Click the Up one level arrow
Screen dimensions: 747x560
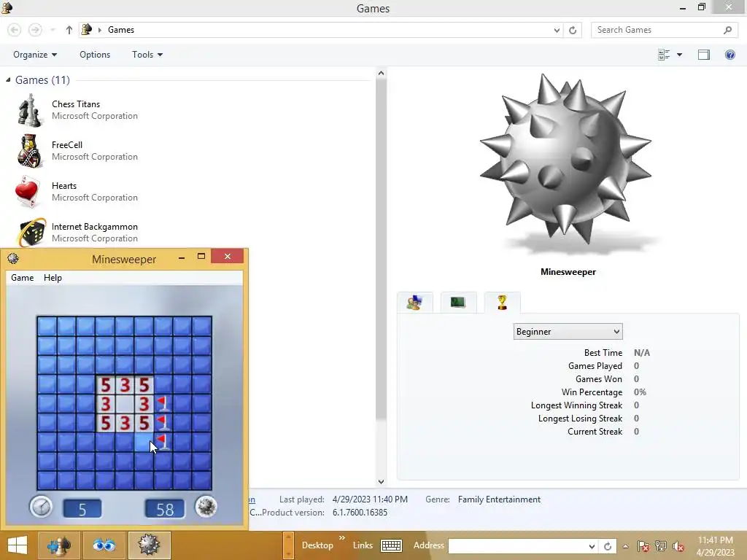click(69, 30)
